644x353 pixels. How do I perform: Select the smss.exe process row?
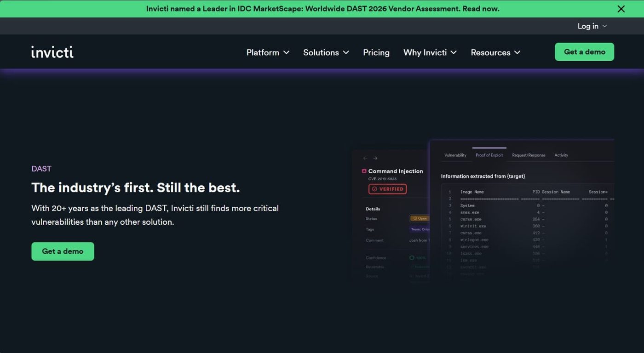(x=528, y=212)
